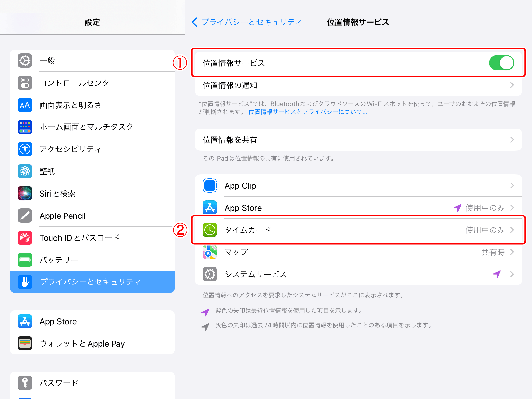Click the アクセシビリティ icon
Image resolution: width=532 pixels, height=399 pixels.
coord(24,149)
